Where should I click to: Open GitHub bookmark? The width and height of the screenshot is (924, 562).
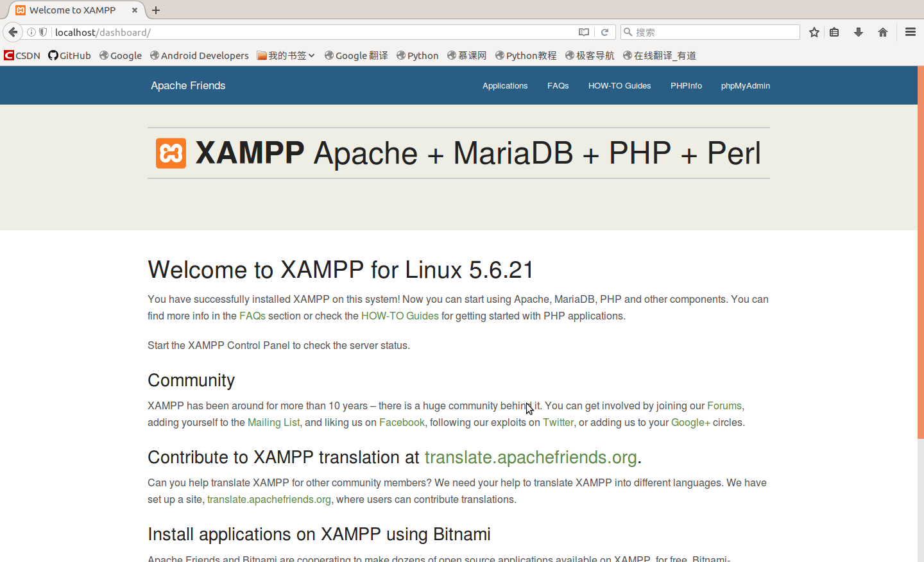click(x=70, y=56)
